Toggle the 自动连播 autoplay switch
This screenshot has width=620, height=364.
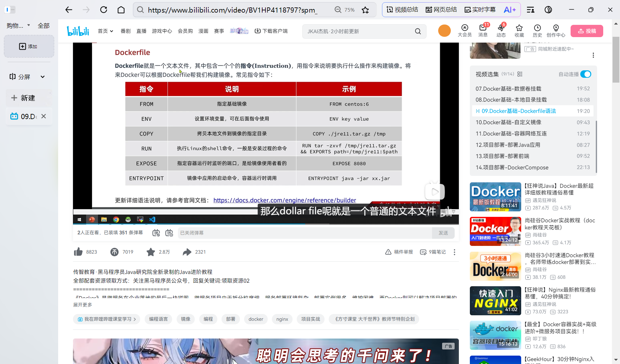pyautogui.click(x=586, y=74)
